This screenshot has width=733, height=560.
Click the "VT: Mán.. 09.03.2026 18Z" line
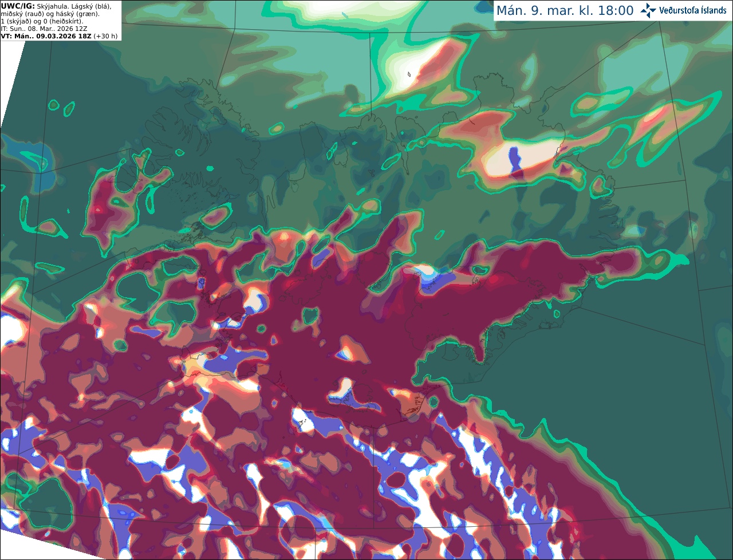(46, 36)
